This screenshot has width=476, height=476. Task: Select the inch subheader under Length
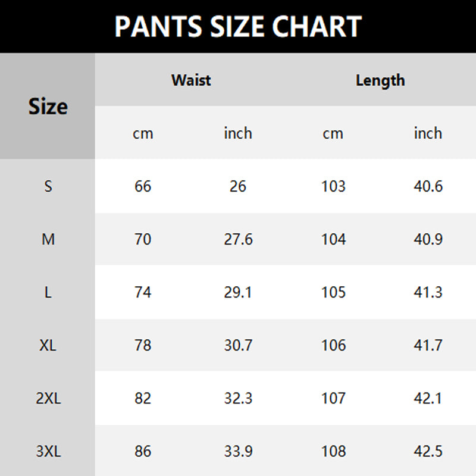428,133
